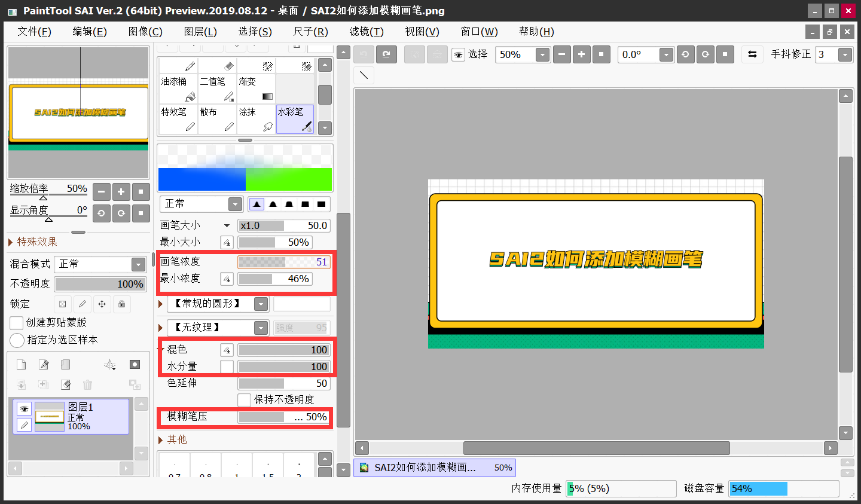Open the 帮助(H) menu
Image resolution: width=861 pixels, height=504 pixels.
536,32
